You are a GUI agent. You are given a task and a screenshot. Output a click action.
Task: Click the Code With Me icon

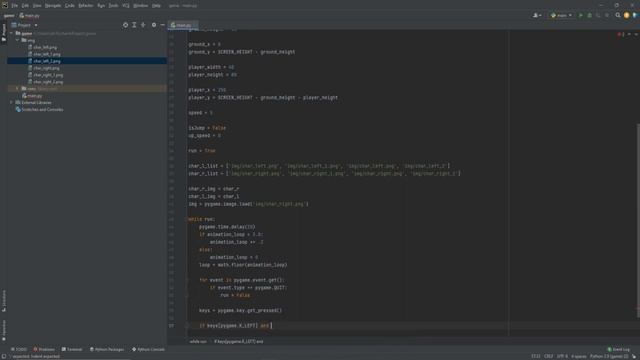635,16
